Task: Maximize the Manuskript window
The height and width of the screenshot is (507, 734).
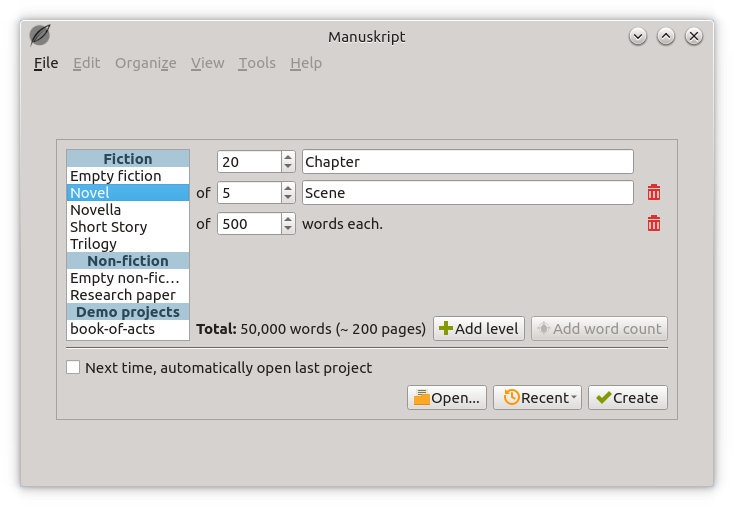Action: click(666, 36)
